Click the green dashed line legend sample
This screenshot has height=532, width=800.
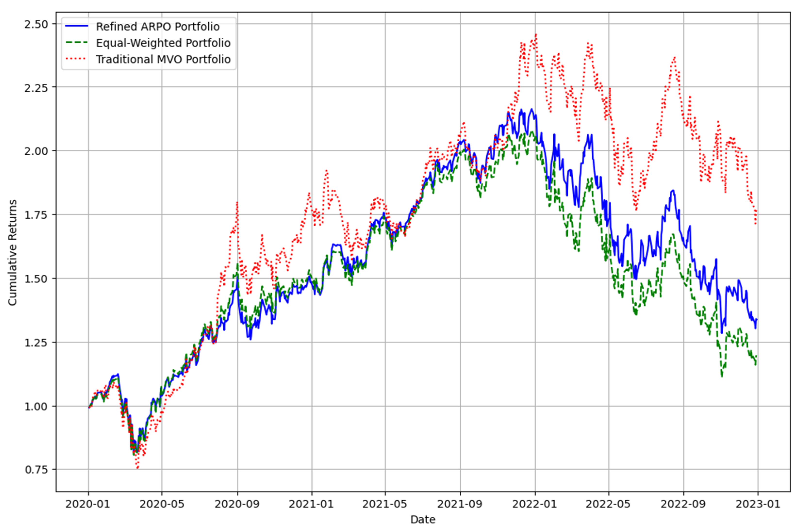[x=77, y=42]
